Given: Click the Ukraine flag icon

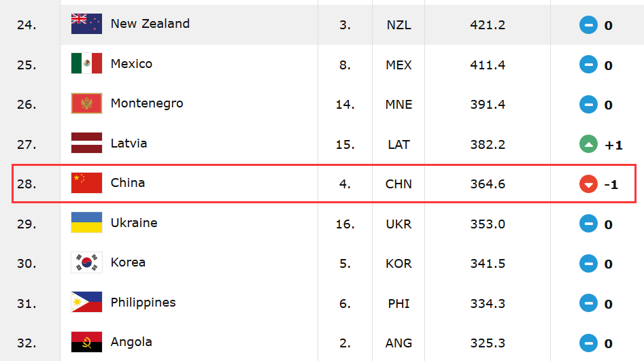Looking at the screenshot, I should [x=86, y=223].
